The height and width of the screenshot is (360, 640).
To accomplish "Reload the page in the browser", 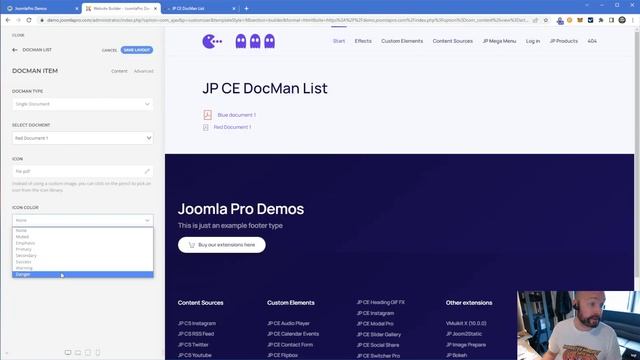I will [29, 20].
